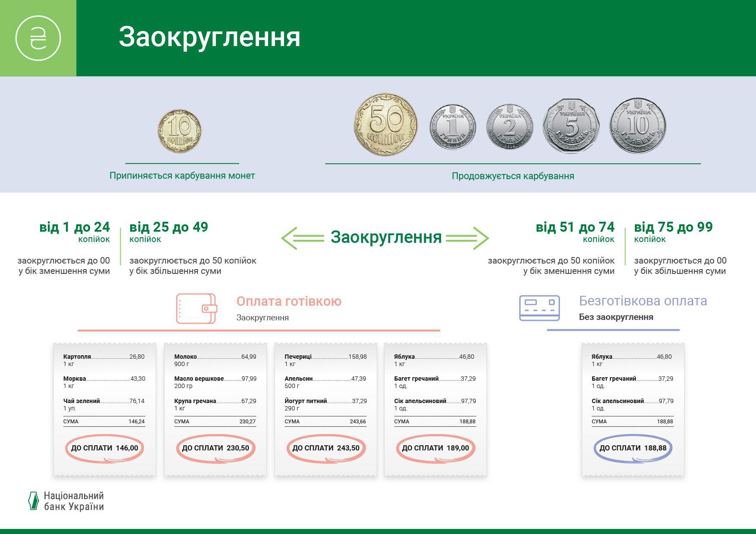Viewport: 756px width, 534px height.
Task: Click the 1 hryvnia silver coin
Action: (453, 127)
